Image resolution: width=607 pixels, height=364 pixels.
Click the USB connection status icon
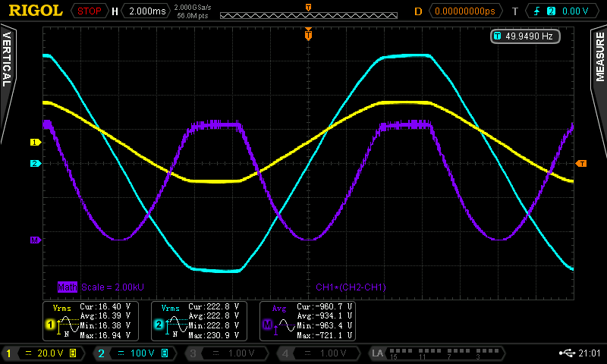(567, 353)
